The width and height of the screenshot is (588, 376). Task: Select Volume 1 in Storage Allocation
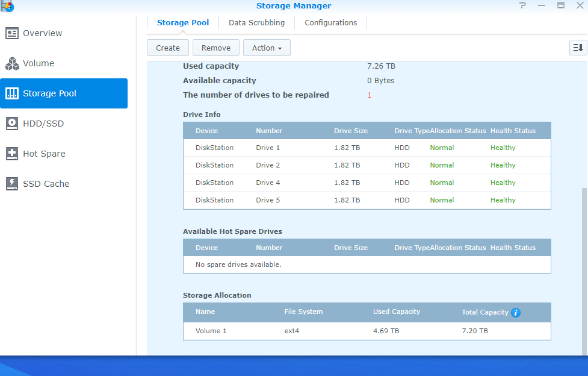[367, 330]
